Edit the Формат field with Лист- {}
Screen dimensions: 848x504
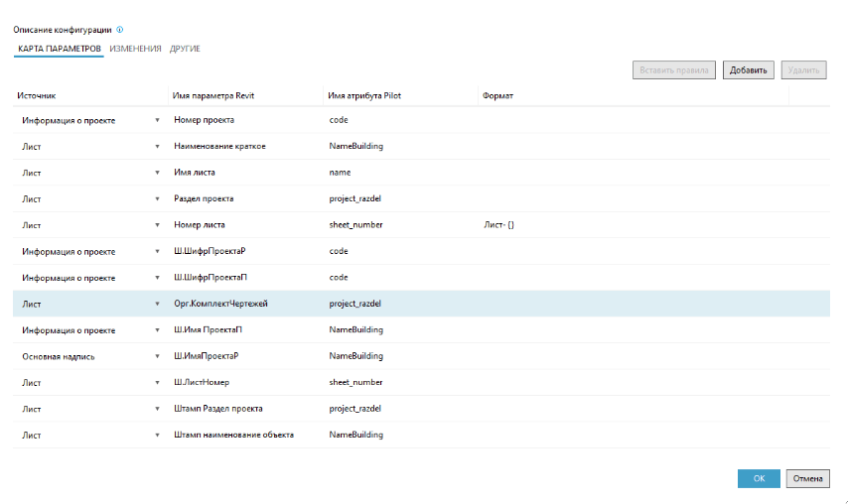coord(633,225)
